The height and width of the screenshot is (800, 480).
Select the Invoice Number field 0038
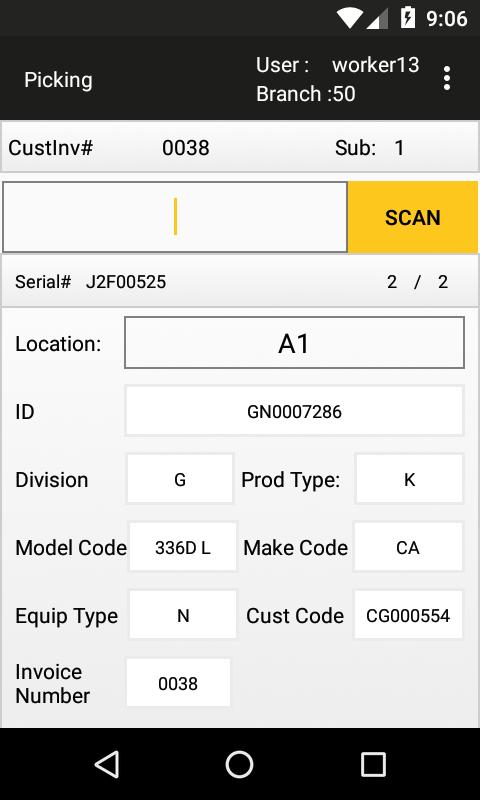click(178, 683)
